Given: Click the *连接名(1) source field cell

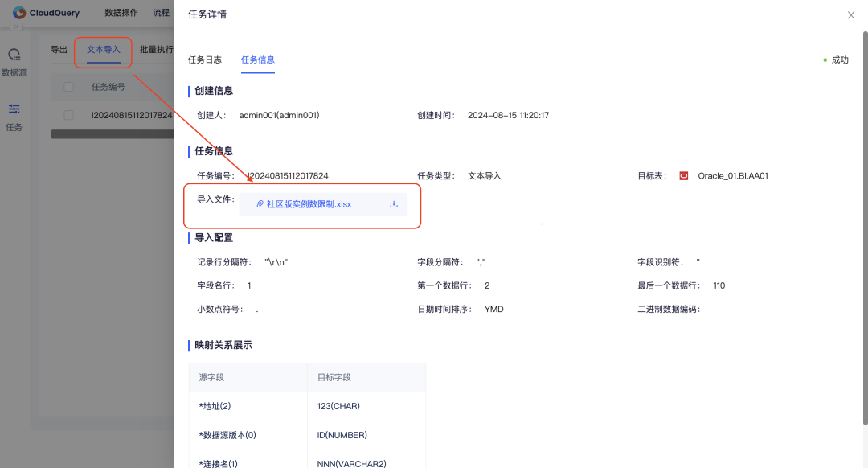Looking at the screenshot, I should (x=248, y=460).
